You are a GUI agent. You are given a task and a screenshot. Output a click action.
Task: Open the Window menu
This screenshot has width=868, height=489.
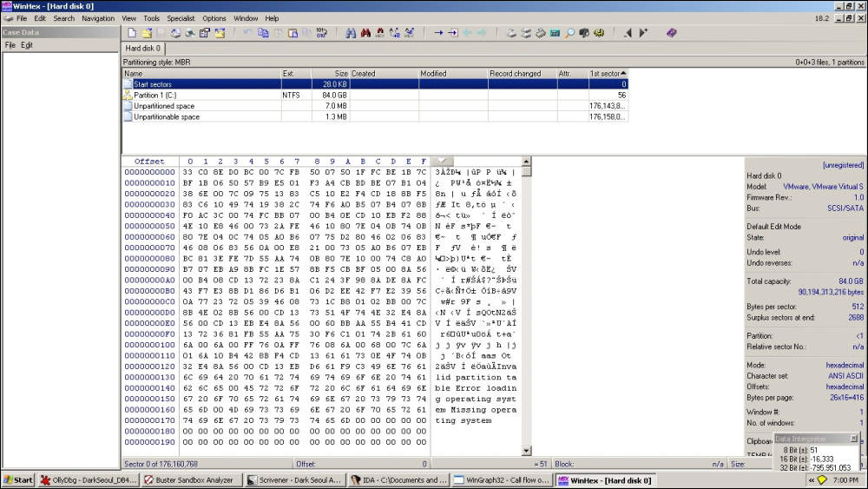click(x=246, y=18)
